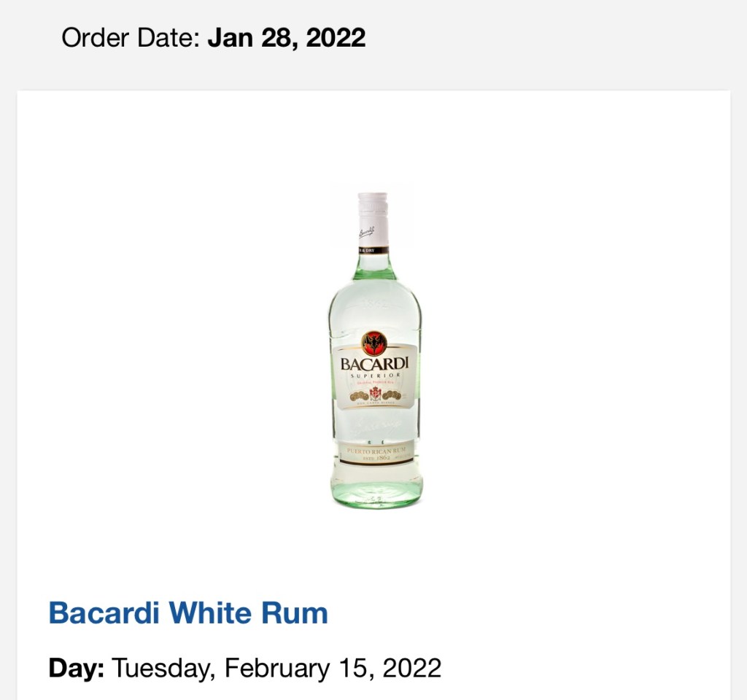
Task: Select the Order Date label text
Action: (131, 38)
